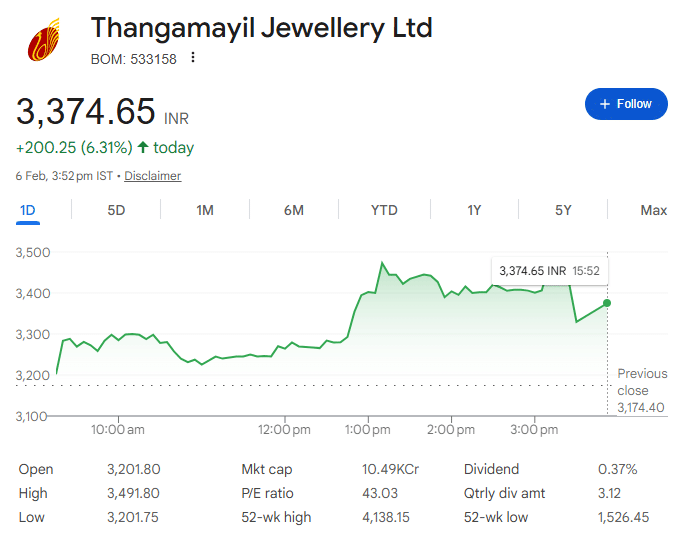680x539 pixels.
Task: Click the 3,374.65 INR chart tooltip
Action: (549, 271)
